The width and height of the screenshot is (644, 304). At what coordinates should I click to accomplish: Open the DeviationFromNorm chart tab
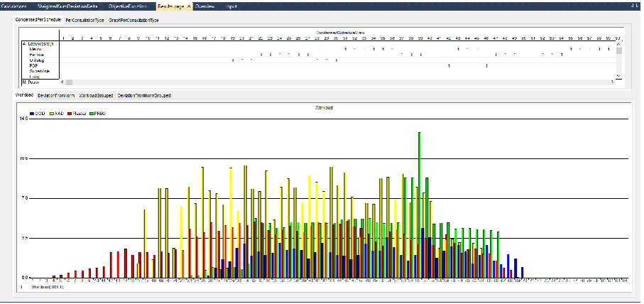coord(56,95)
